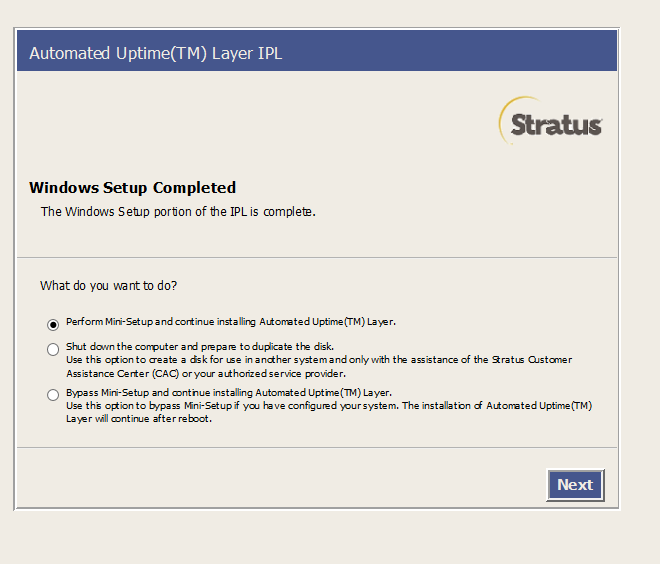Click the Stratus logo
660x564 pixels.
click(x=551, y=122)
